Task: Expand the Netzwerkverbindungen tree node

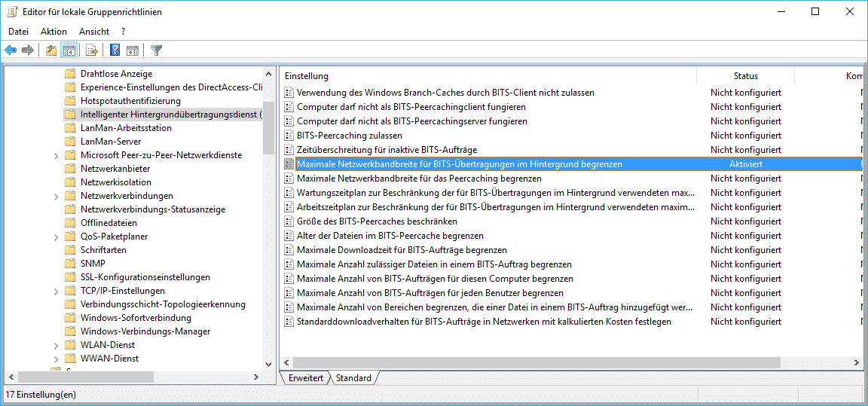Action: (57, 197)
